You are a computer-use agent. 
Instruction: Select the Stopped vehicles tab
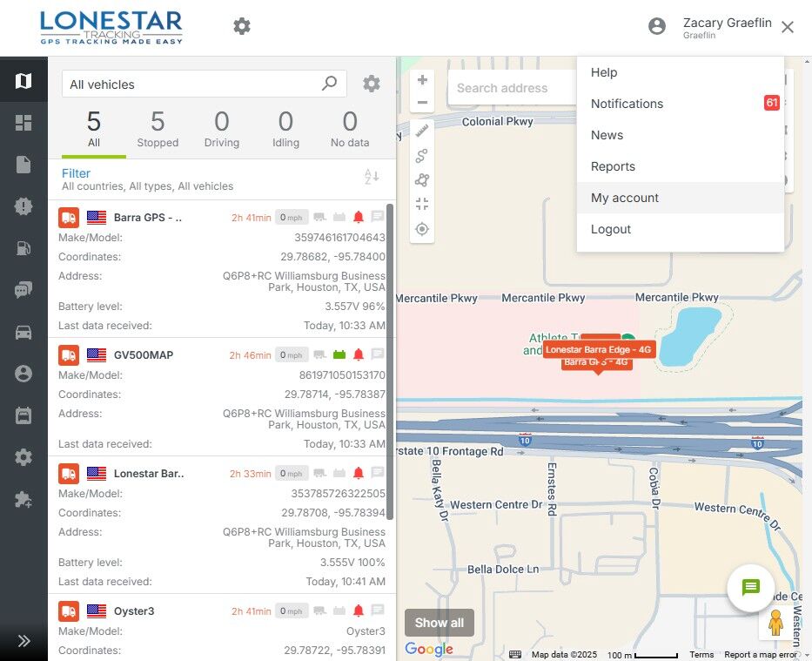coord(158,130)
